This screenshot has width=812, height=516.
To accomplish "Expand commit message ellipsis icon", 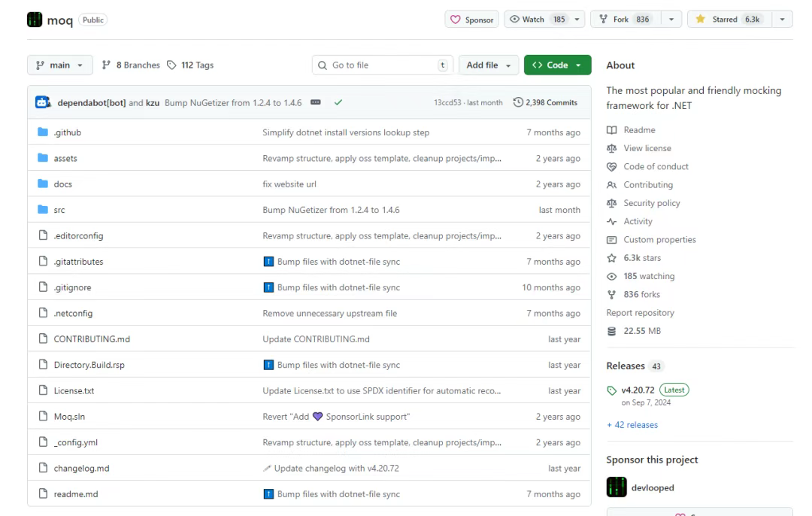I will pyautogui.click(x=315, y=102).
